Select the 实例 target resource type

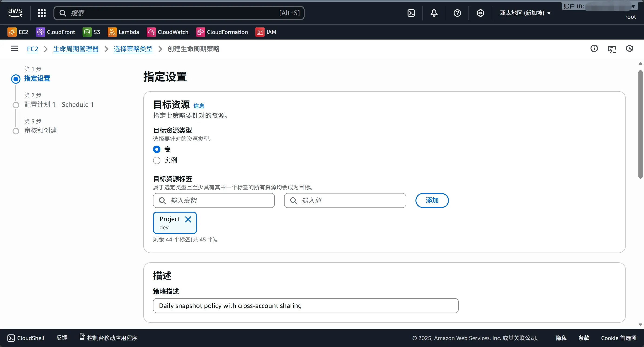pyautogui.click(x=156, y=160)
